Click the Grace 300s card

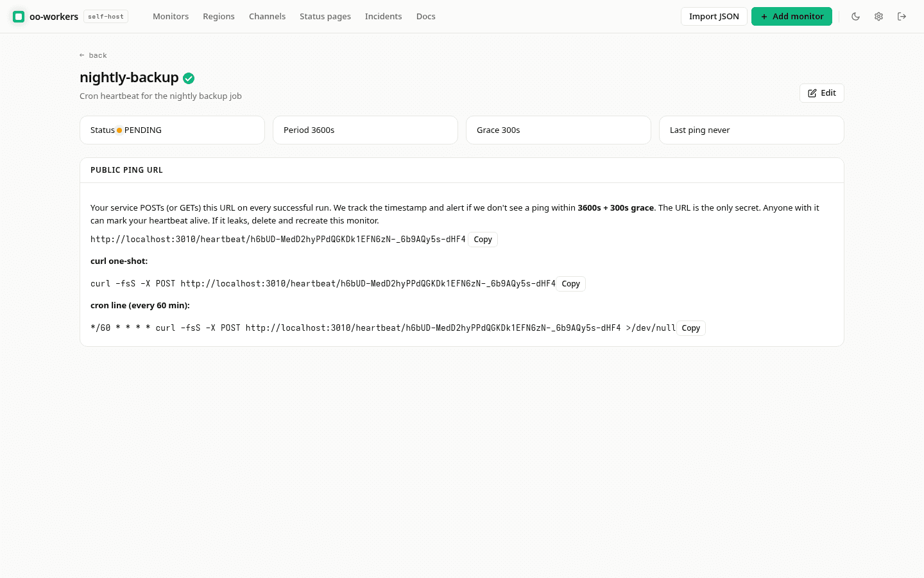click(x=558, y=130)
